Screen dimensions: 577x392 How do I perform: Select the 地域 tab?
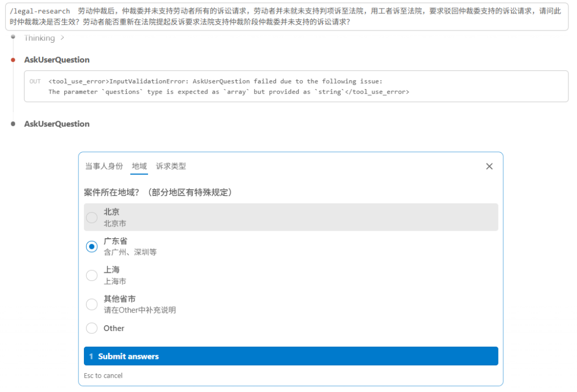tap(139, 166)
